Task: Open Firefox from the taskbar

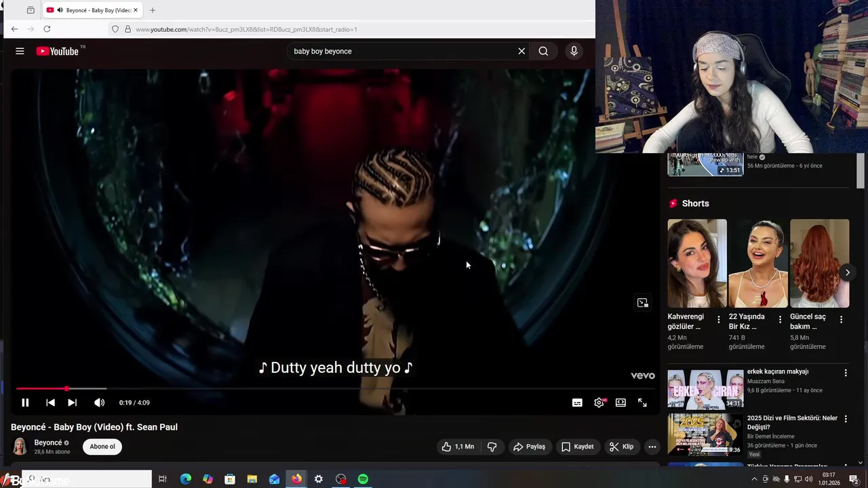Action: pos(296,479)
